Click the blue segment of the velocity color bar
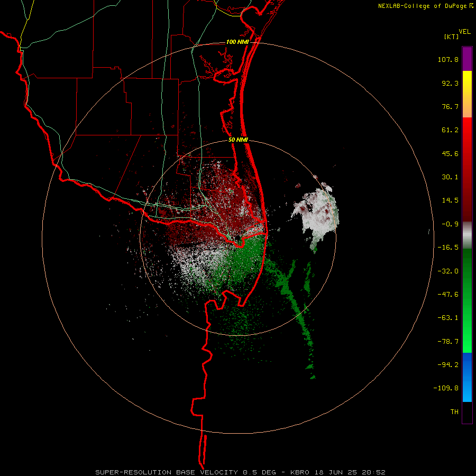 tap(467, 377)
